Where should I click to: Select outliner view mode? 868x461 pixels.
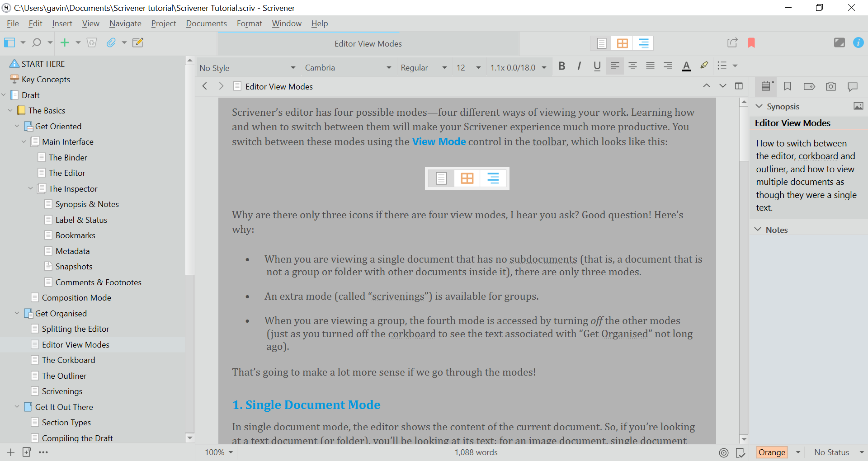click(643, 43)
